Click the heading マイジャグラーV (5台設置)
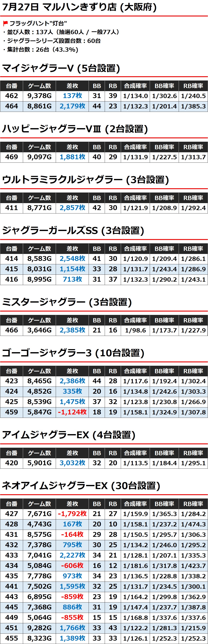Screen dimensions: 208x644 (61, 68)
